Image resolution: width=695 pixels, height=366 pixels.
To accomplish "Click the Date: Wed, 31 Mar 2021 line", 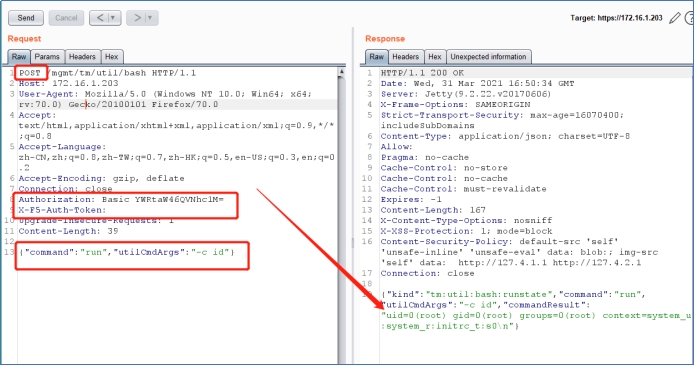I will 477,83.
